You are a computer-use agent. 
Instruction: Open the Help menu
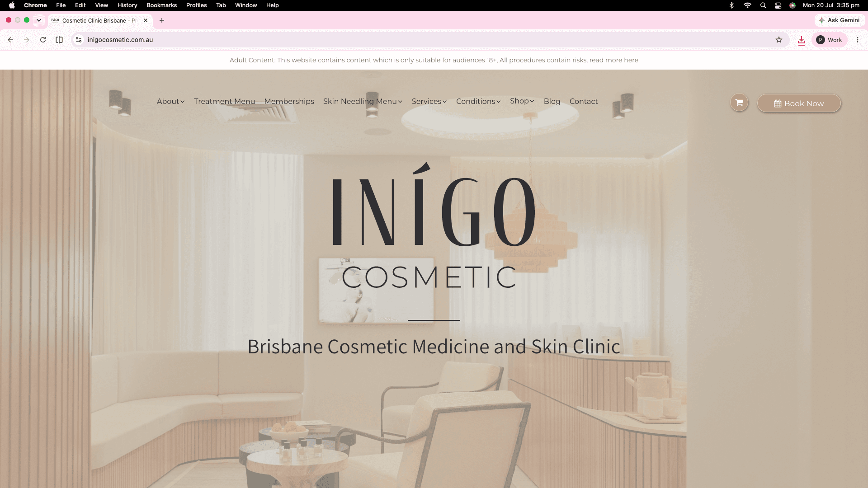tap(273, 5)
